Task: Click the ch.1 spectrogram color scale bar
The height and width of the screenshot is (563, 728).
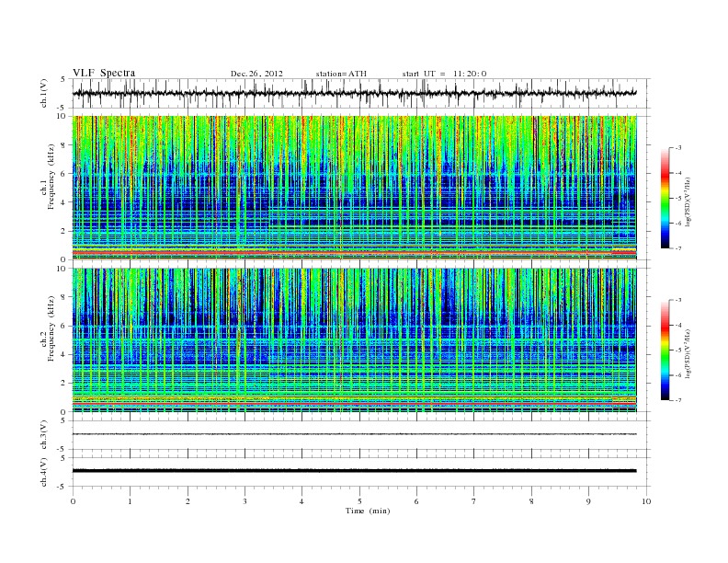Action: (665, 198)
